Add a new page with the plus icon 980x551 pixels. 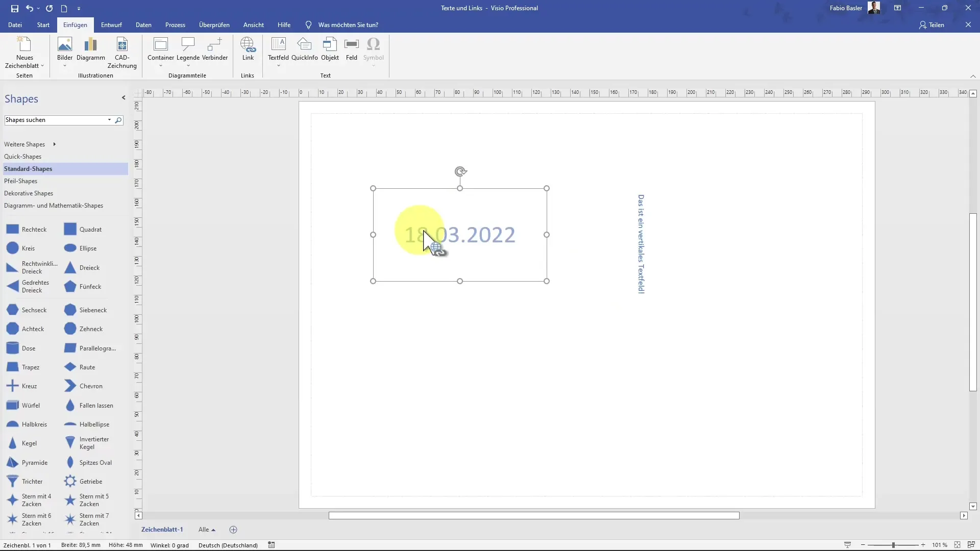[x=233, y=530]
